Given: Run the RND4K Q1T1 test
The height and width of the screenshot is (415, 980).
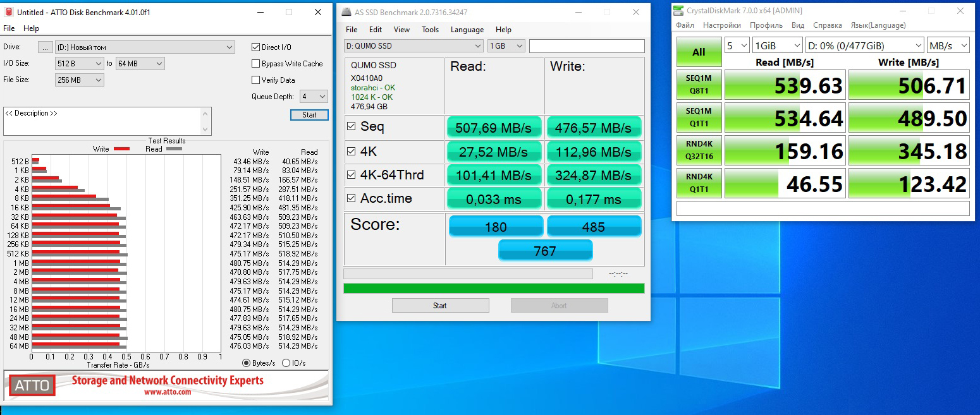Looking at the screenshot, I should 699,183.
